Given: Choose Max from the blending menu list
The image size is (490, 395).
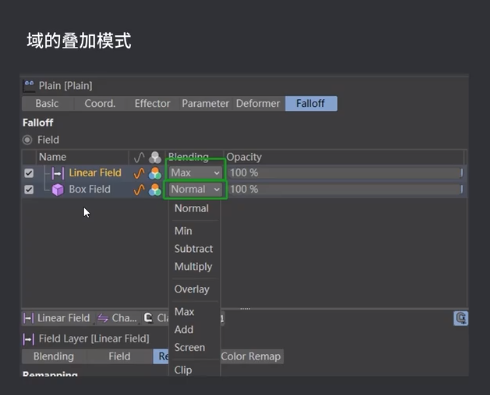Looking at the screenshot, I should [x=184, y=312].
